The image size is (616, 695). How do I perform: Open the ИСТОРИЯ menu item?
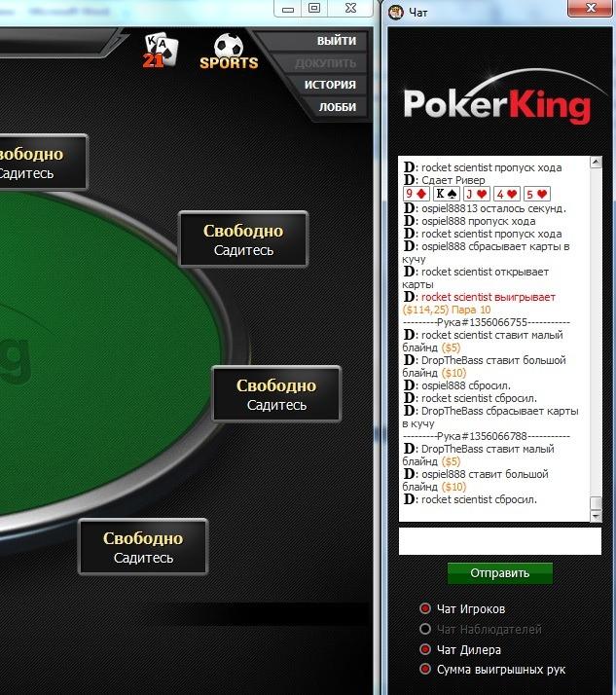[330, 85]
